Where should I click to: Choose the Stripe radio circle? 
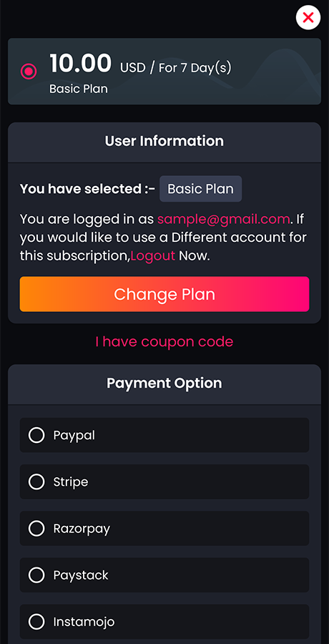click(x=36, y=482)
